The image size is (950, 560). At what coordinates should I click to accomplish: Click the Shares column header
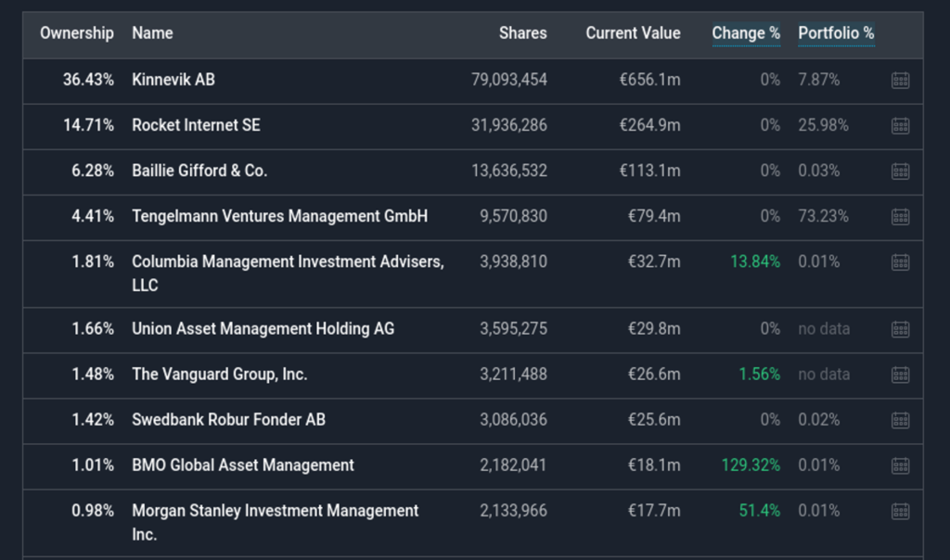(x=522, y=33)
